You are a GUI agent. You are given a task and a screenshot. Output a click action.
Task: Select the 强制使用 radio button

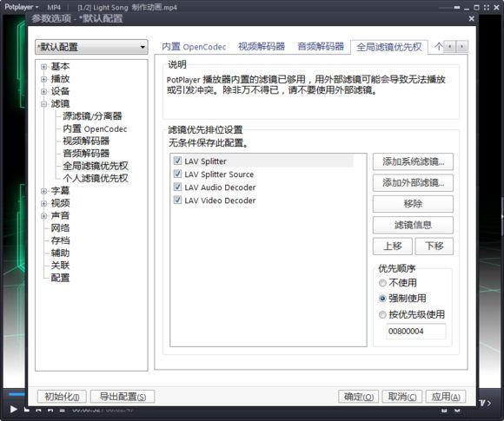pos(382,299)
